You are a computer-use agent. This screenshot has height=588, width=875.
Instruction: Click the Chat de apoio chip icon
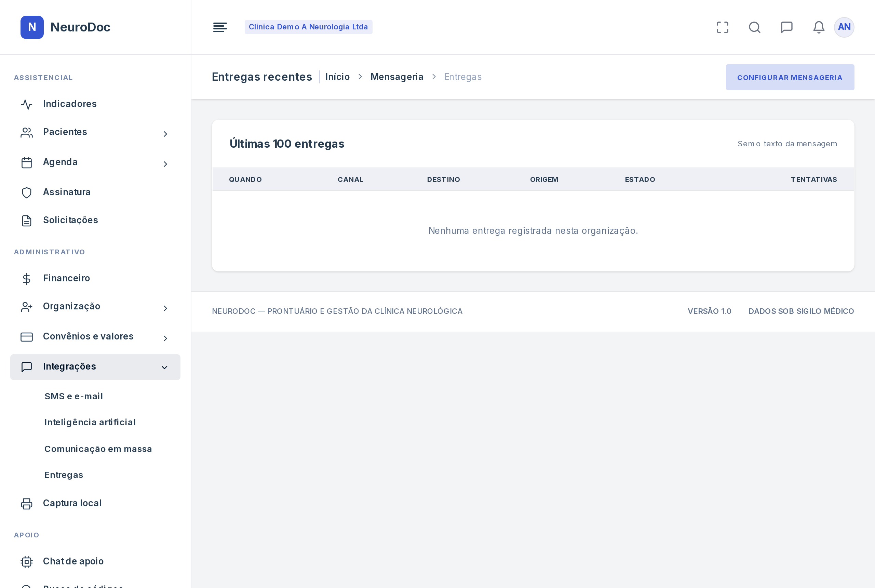(27, 562)
